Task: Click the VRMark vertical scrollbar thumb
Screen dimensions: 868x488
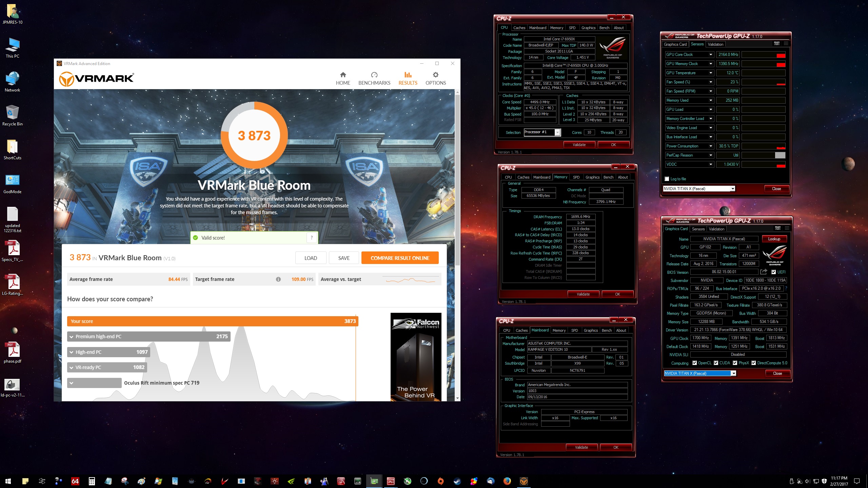Action: point(458,180)
